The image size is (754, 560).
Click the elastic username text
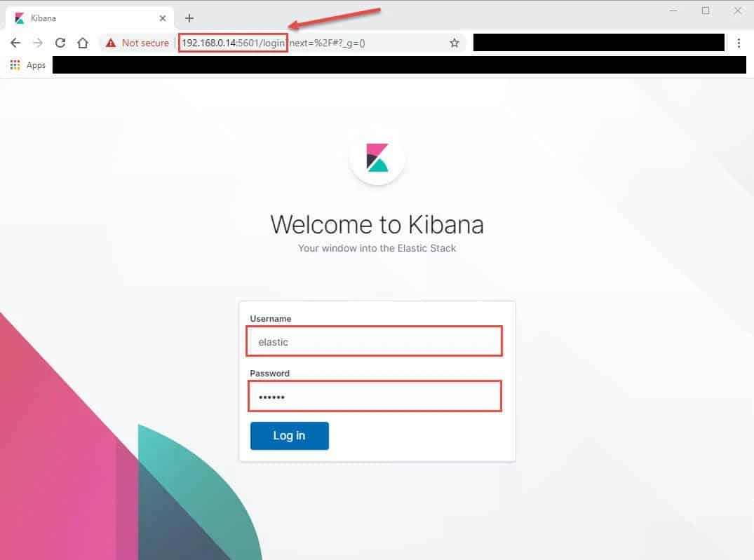pyautogui.click(x=274, y=342)
